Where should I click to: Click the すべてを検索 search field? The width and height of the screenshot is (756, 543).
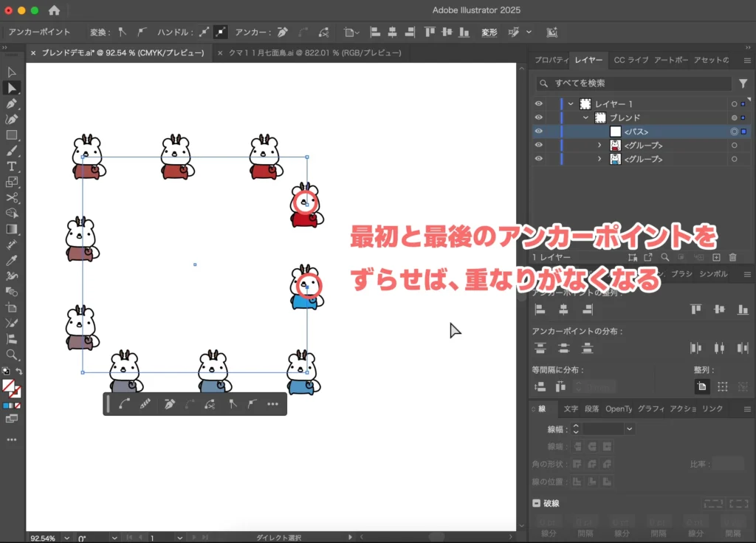635,83
